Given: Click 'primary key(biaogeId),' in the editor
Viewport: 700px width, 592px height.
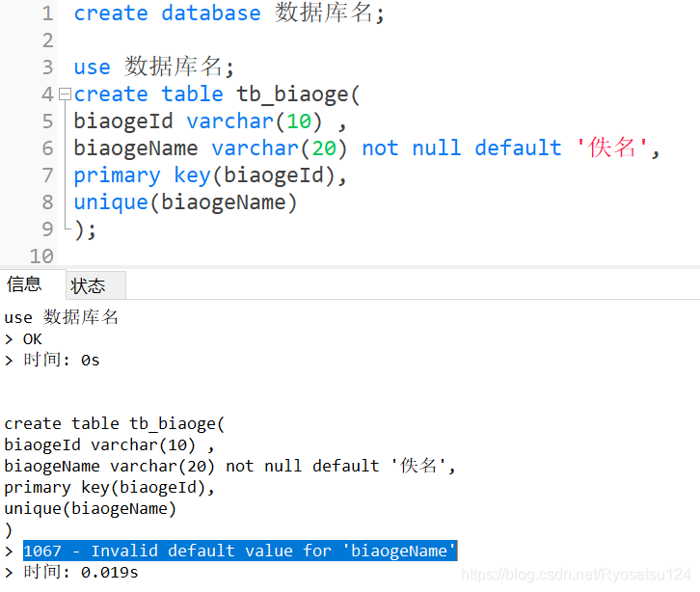Looking at the screenshot, I should click(210, 175).
